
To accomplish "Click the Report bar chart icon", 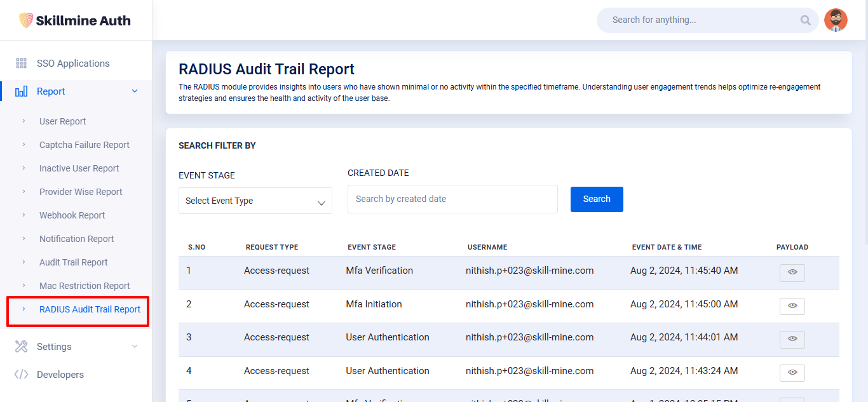I will (x=21, y=91).
